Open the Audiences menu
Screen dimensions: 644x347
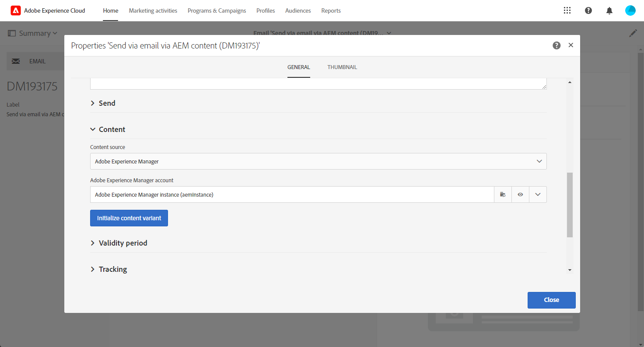click(298, 10)
